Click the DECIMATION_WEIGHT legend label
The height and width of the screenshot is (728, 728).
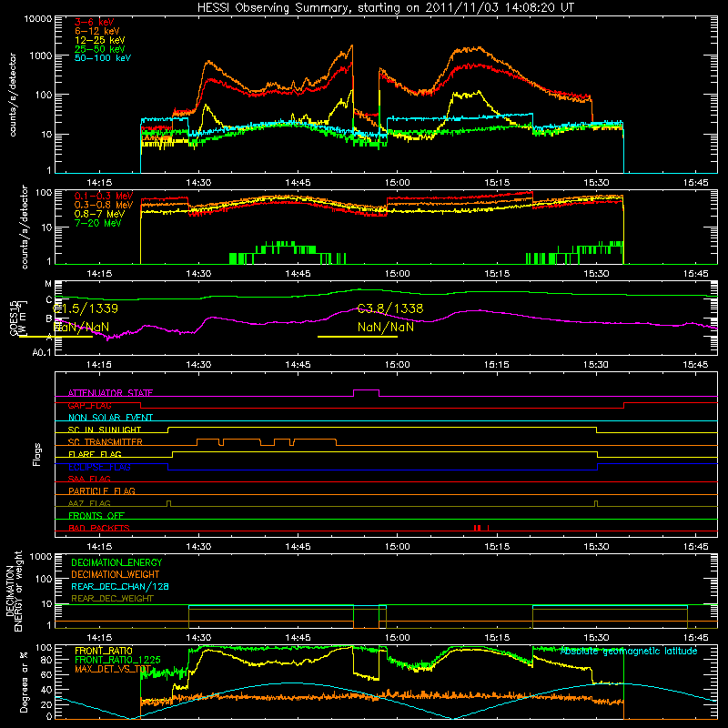(x=116, y=574)
